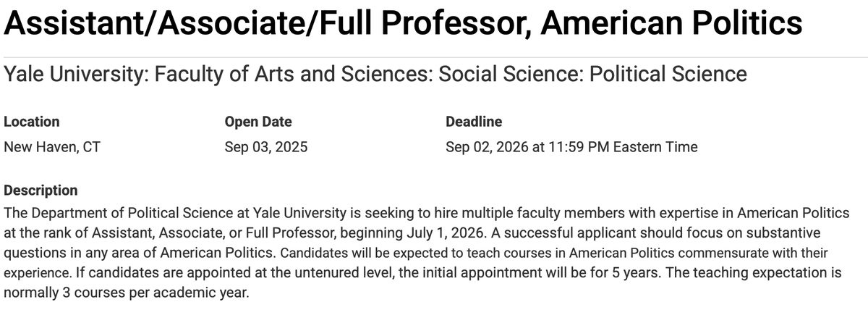The image size is (868, 310).
Task: Click the words 'American Politics' in the title
Action: [x=672, y=24]
